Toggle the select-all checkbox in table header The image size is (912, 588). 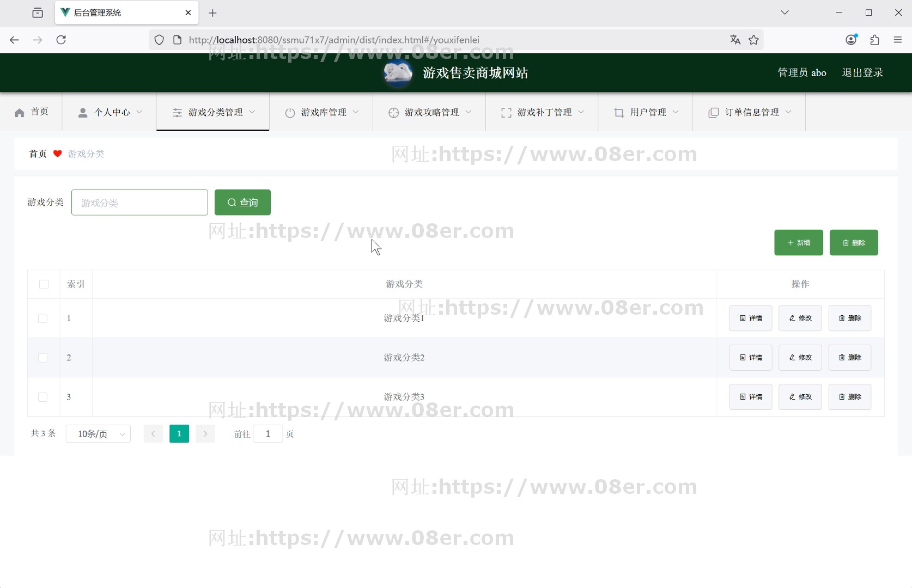pos(44,284)
